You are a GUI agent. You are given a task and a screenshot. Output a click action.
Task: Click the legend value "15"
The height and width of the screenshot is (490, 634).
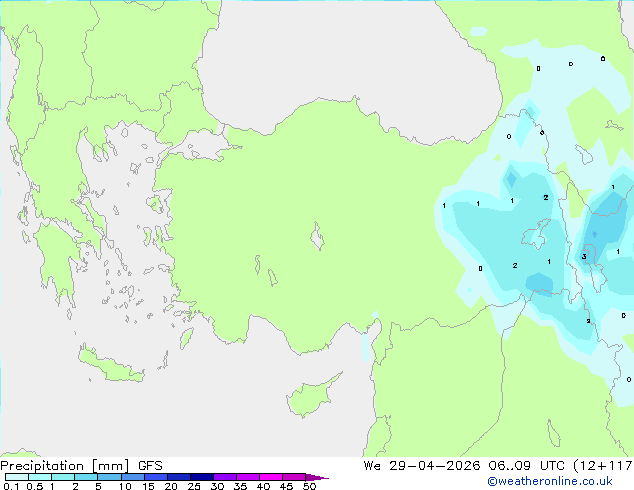point(148,486)
